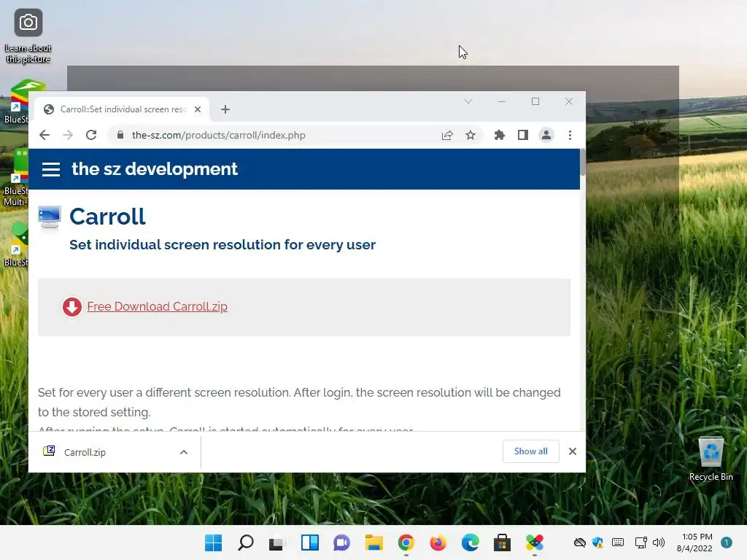Viewport: 747px width, 560px height.
Task: Click the colorful app icon on taskbar
Action: tap(535, 542)
